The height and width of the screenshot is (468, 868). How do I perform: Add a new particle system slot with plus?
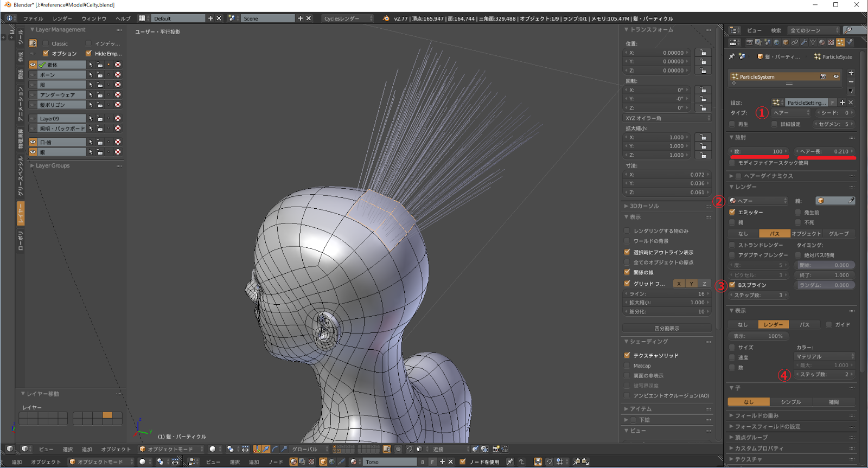pos(851,73)
